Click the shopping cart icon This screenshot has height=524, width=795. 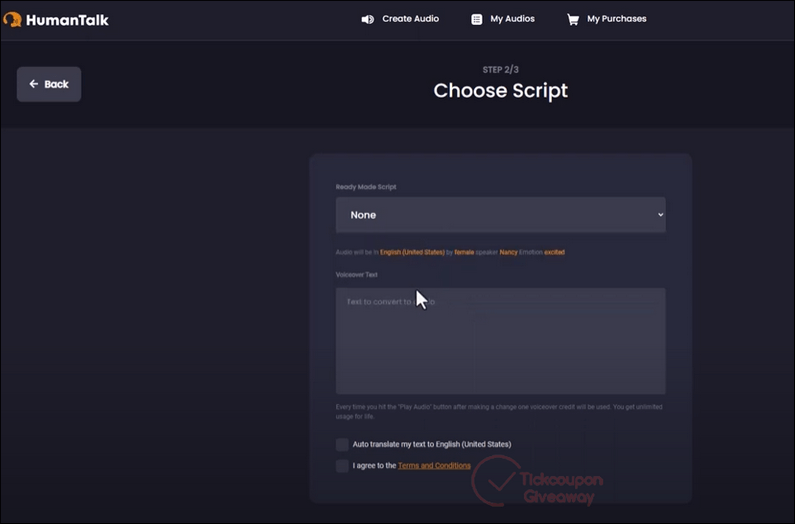[573, 19]
